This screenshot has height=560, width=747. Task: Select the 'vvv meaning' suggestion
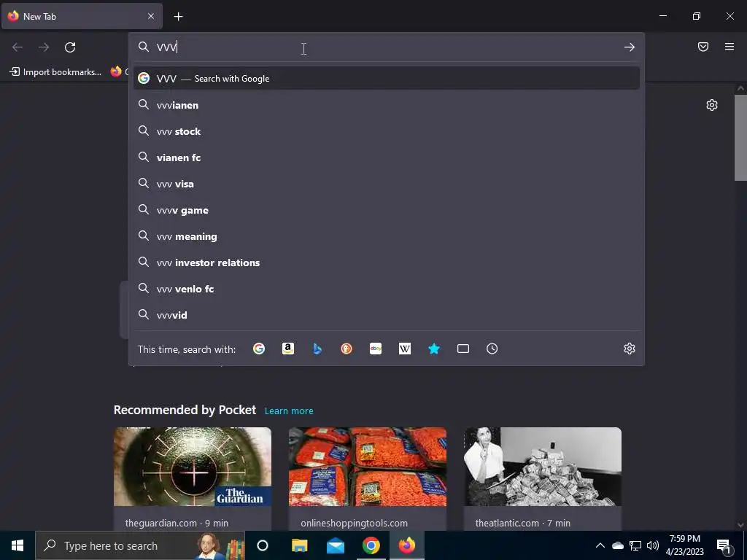(x=387, y=236)
